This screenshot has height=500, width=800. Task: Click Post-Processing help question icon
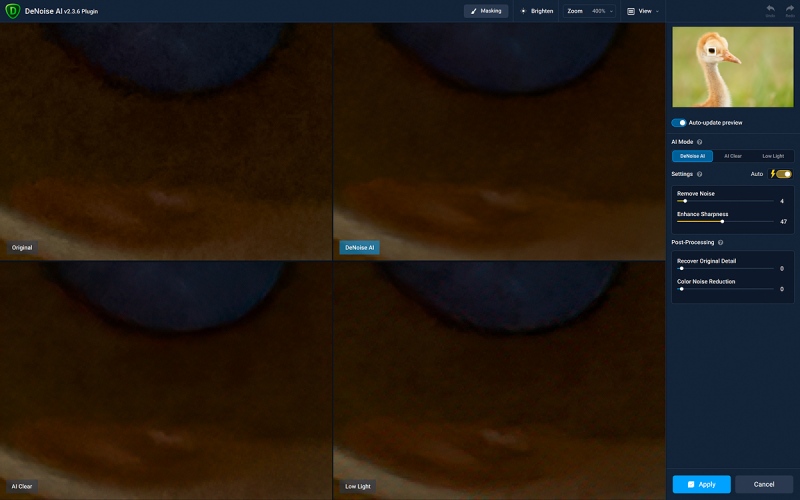[x=720, y=242]
